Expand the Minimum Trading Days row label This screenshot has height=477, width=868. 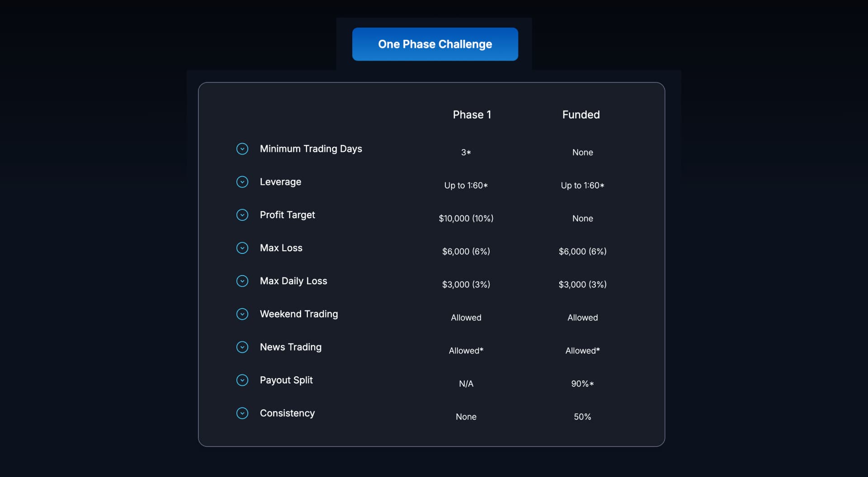[311, 149]
